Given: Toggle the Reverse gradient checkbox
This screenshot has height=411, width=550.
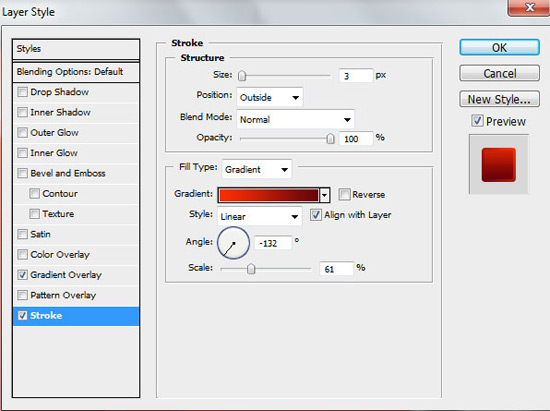Looking at the screenshot, I should tap(344, 194).
